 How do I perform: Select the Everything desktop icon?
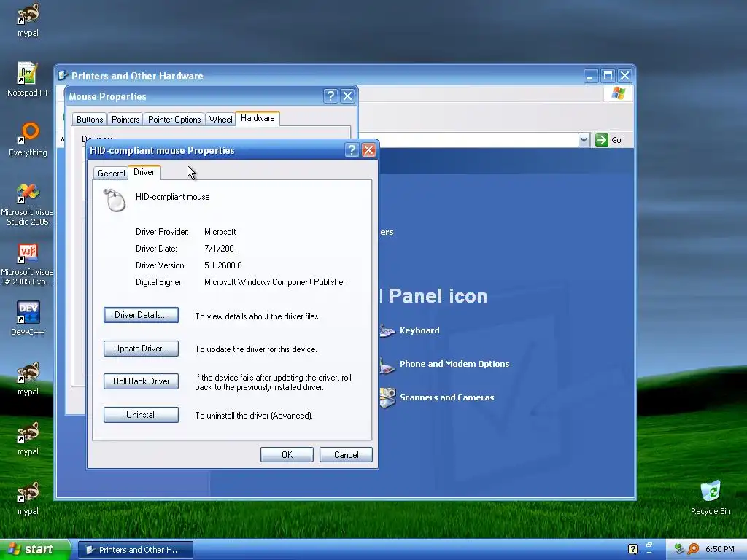[x=28, y=139]
